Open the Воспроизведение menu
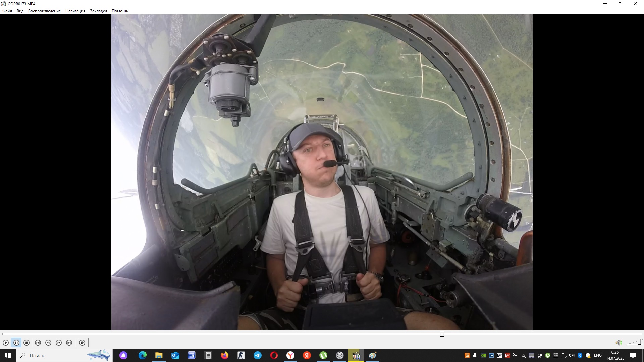Viewport: 644px width, 362px height. 44,11
